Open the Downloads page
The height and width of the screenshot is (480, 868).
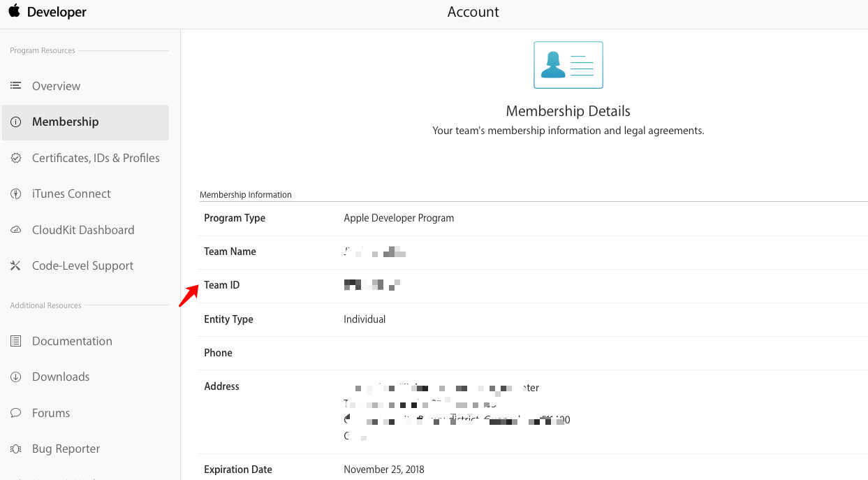(x=61, y=377)
